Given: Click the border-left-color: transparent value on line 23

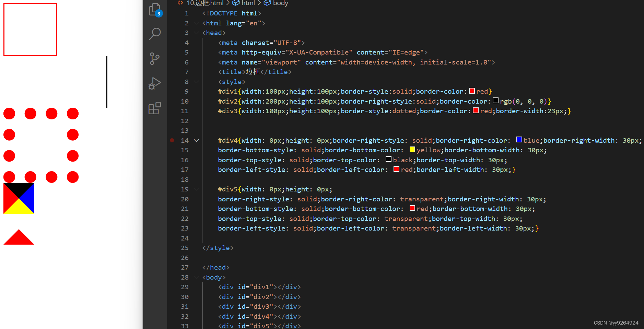Looking at the screenshot, I should (414, 228).
